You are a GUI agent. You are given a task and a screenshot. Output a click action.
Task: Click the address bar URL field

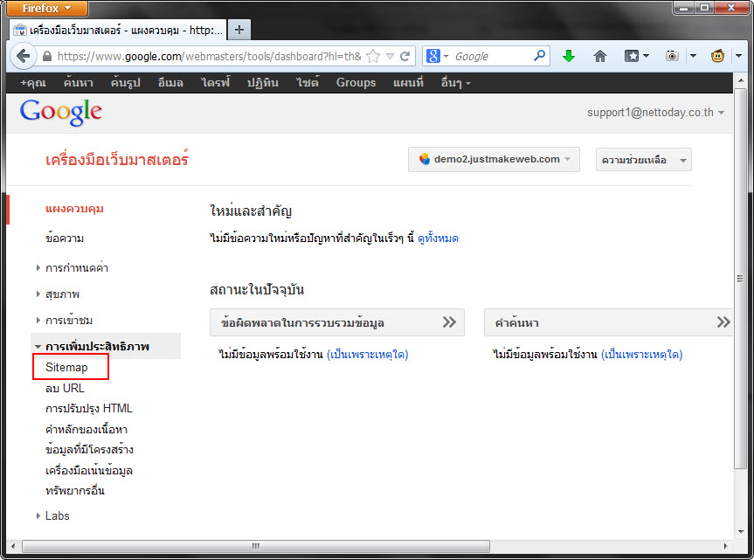[x=209, y=56]
